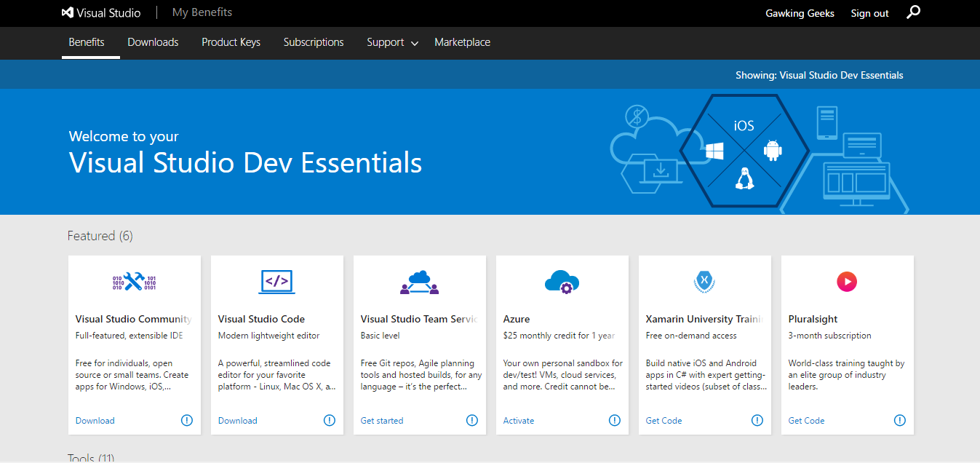Click the Visual Studio logo

(x=101, y=12)
